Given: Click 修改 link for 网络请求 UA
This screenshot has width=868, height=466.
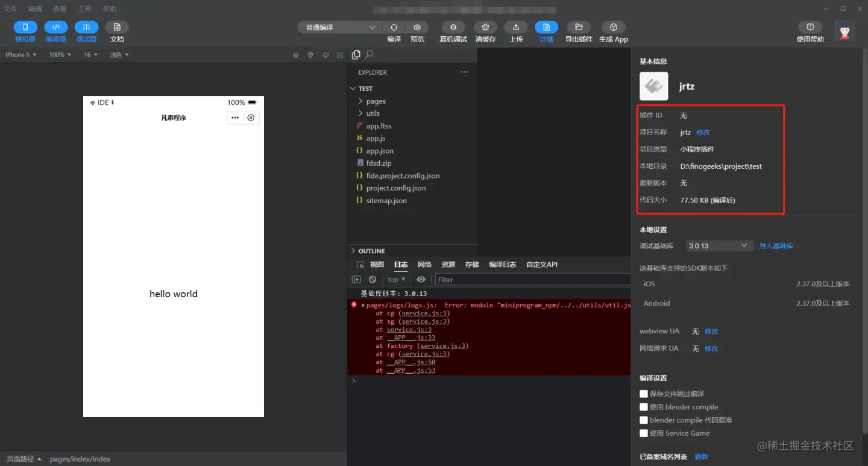Looking at the screenshot, I should 711,348.
